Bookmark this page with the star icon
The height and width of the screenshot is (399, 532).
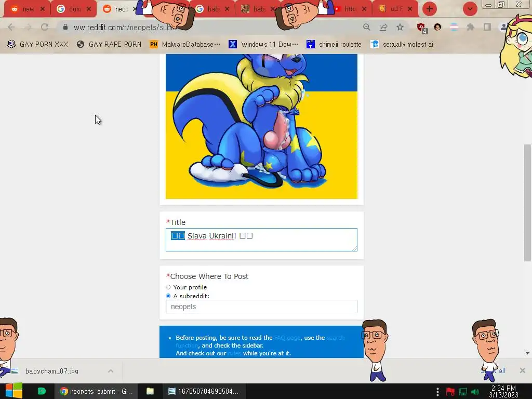pyautogui.click(x=400, y=27)
